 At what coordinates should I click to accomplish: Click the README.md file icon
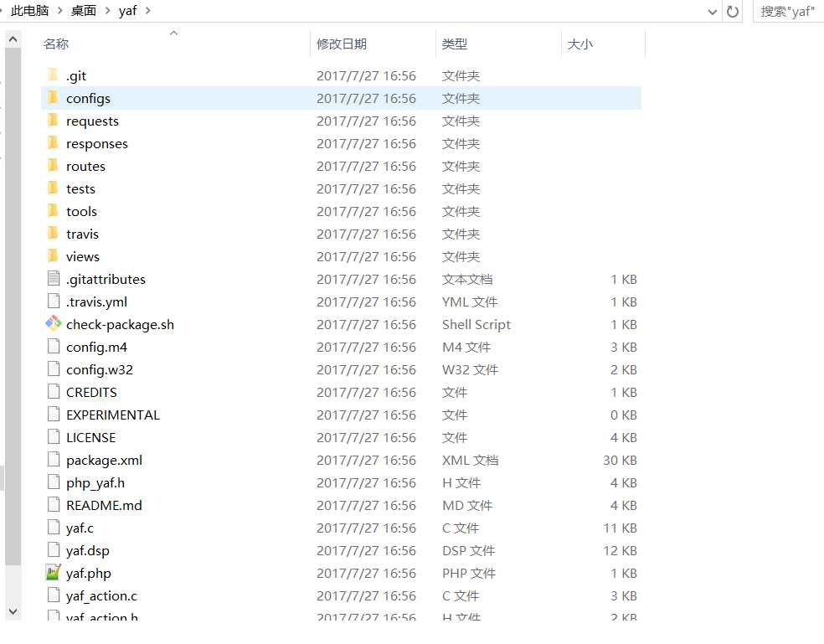[54, 505]
